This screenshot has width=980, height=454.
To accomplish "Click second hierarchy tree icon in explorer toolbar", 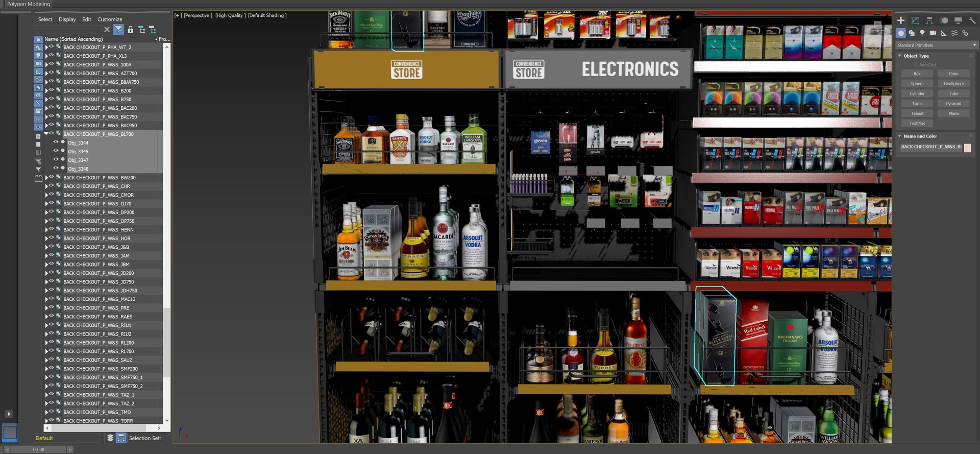I will coord(152,30).
